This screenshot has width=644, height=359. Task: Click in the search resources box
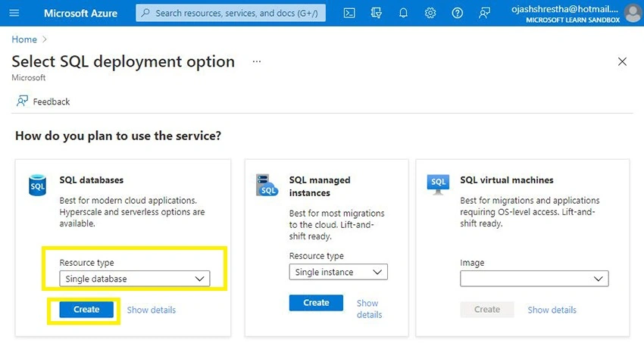[x=231, y=13]
